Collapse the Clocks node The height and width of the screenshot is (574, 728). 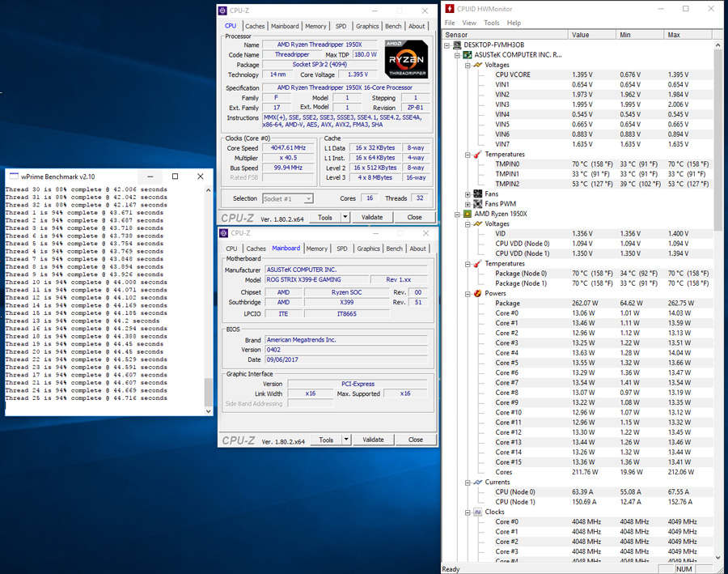[468, 512]
